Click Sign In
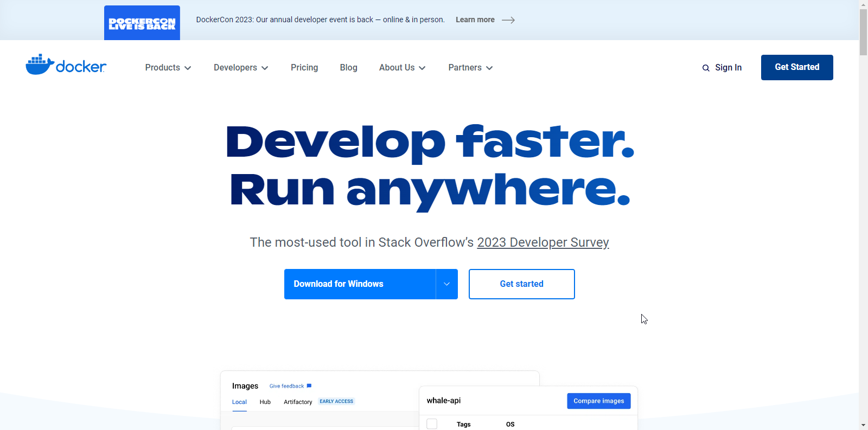868x430 pixels. pos(728,68)
